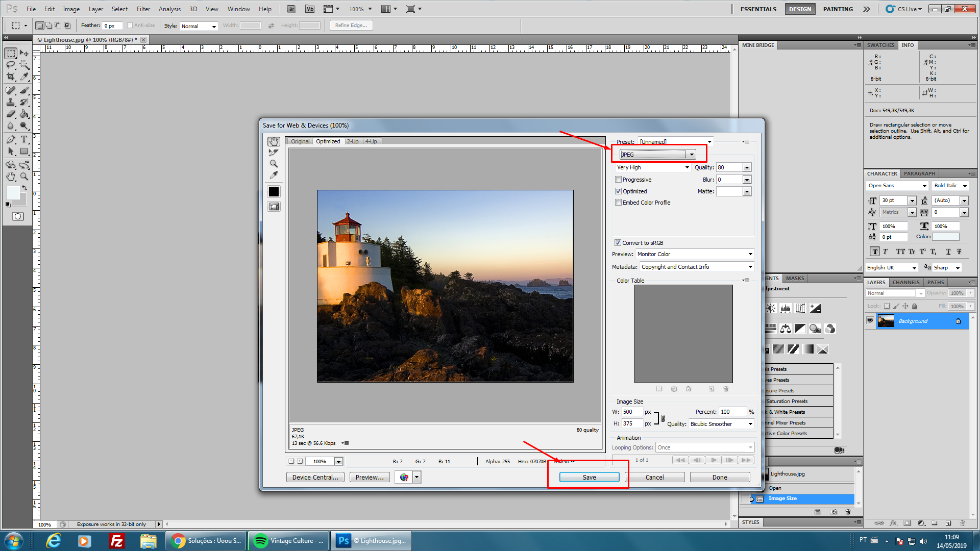Click the Save button
Screen dimensions: 980x551
[589, 477]
